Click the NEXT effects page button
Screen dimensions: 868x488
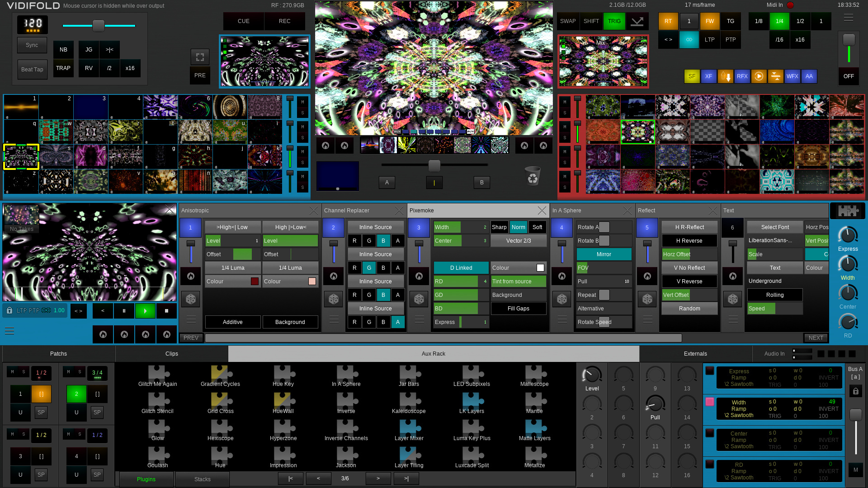pyautogui.click(x=816, y=338)
